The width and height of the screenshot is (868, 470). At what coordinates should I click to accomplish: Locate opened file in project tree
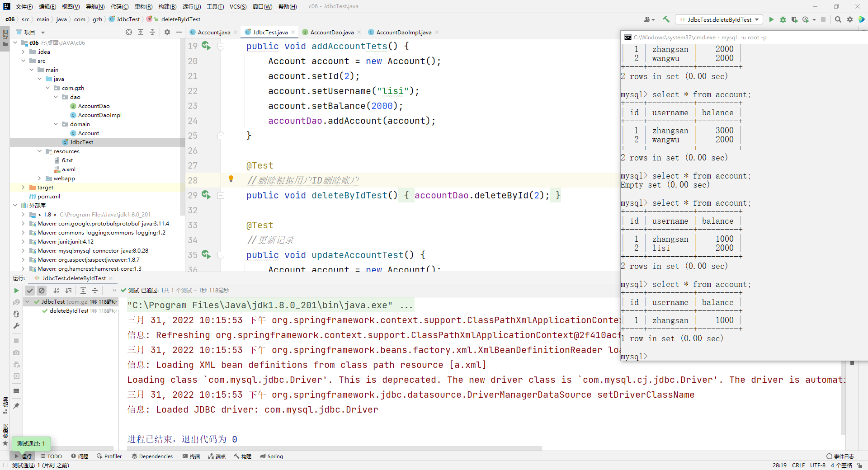[129, 32]
